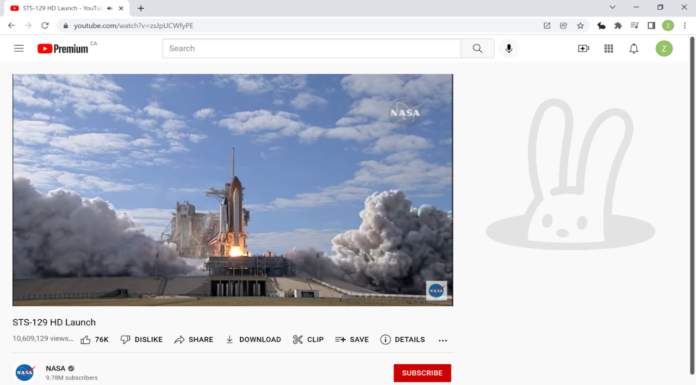Screen dimensions: 696x385
Task: Open the Chrome extensions puzzle icon
Action: click(x=618, y=26)
